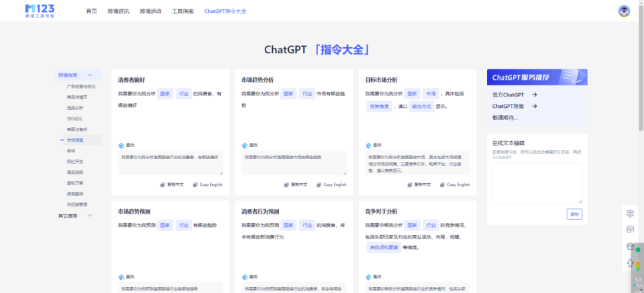This screenshot has height=293, width=644.
Task: Click the shop icon in floating side toolbar
Action: 630,230
